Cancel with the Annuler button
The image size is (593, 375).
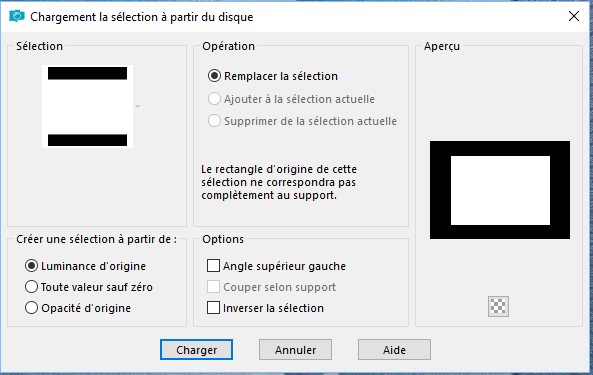click(295, 350)
